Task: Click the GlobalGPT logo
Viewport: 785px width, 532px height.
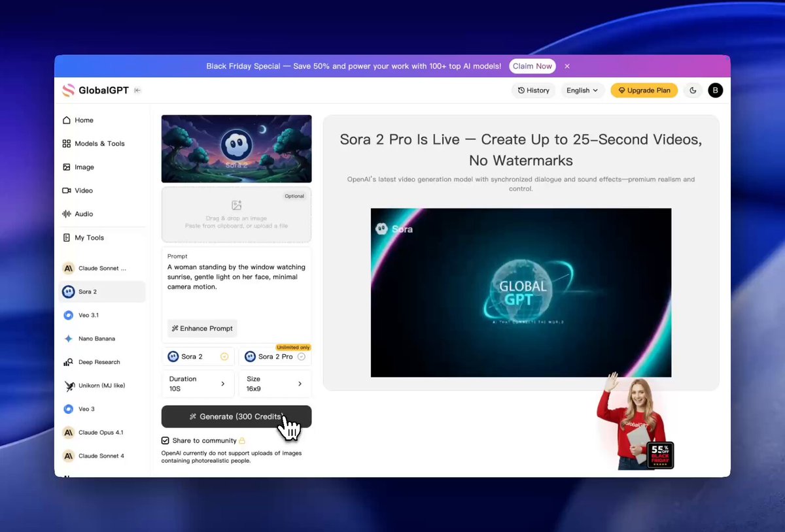Action: coord(96,90)
